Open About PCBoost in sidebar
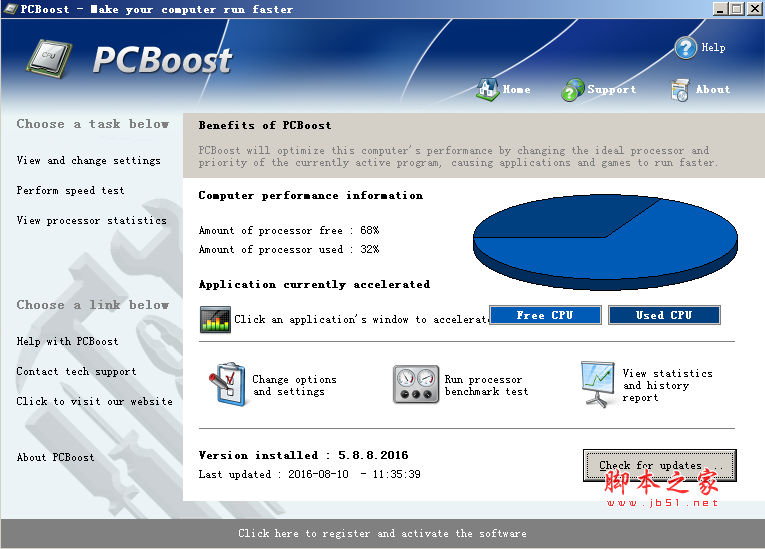This screenshot has width=765, height=549. pyautogui.click(x=56, y=457)
